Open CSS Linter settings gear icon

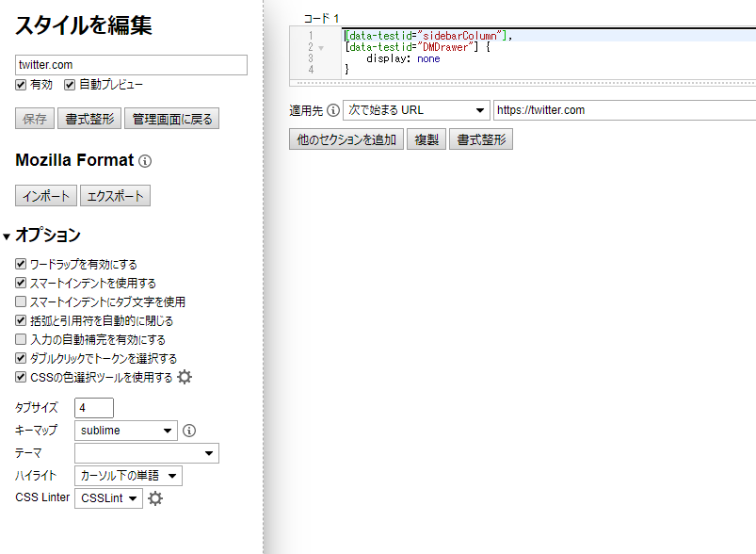coord(155,498)
